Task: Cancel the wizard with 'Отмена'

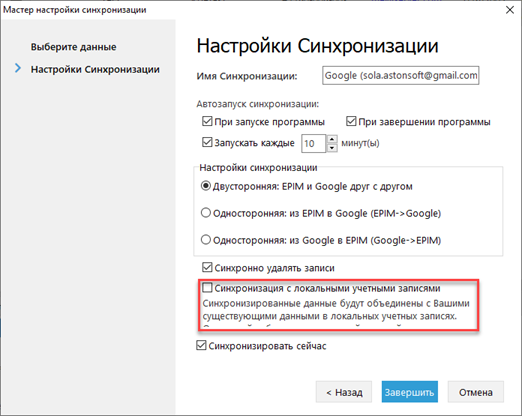Action: 475,392
